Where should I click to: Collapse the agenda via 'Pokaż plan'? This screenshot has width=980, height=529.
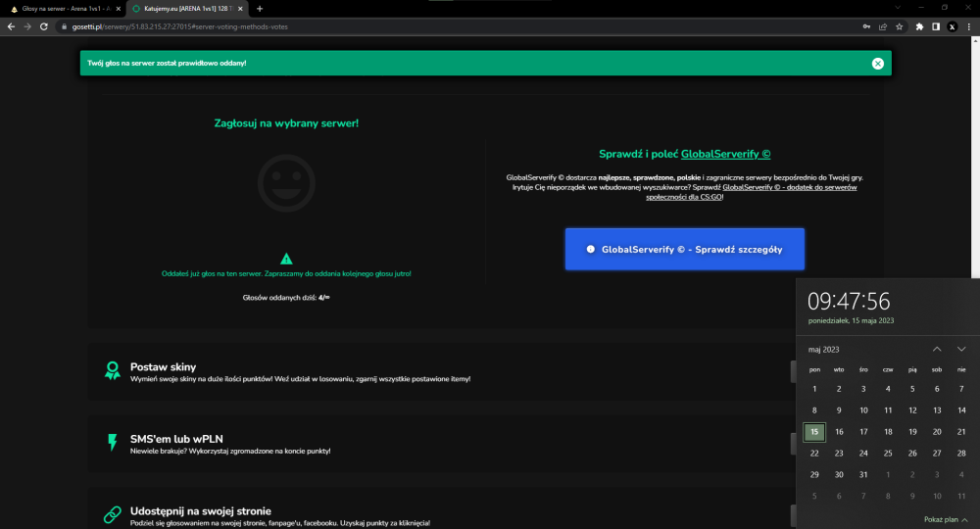pos(946,519)
